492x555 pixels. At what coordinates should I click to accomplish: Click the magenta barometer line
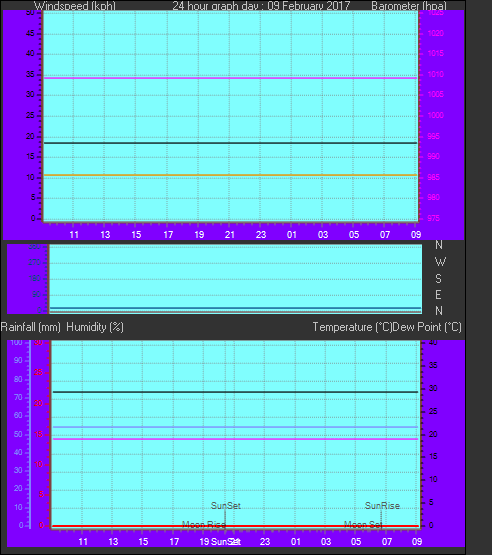(x=230, y=78)
